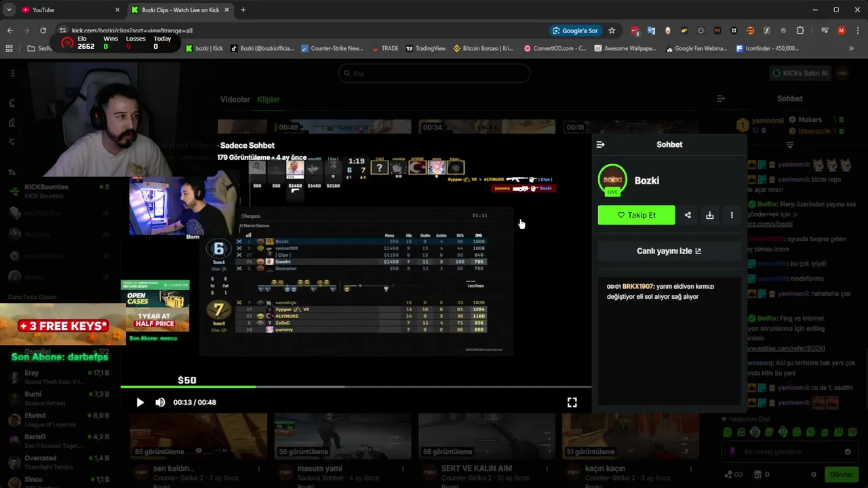This screenshot has height=488, width=868.
Task: Open the Awesome Wallpaper bookmark
Action: 625,48
